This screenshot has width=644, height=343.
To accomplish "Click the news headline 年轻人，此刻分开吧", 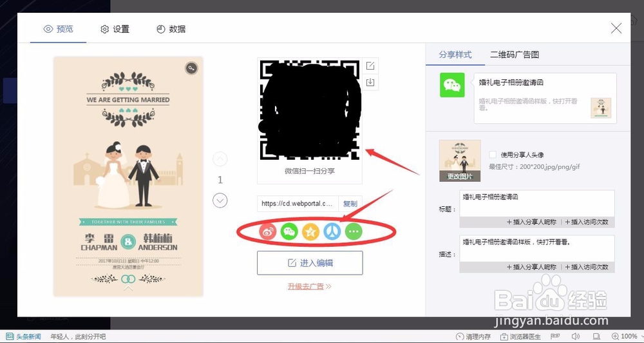I will (x=78, y=337).
